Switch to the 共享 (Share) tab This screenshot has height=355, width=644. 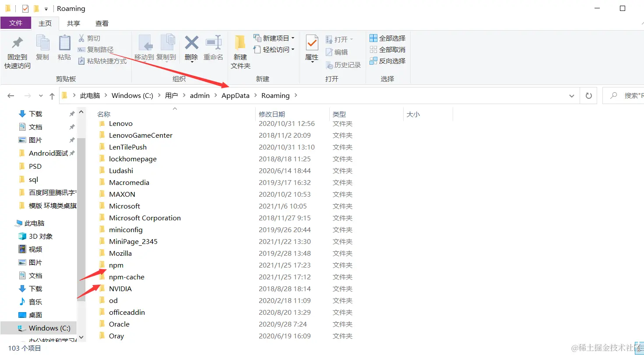(x=74, y=24)
